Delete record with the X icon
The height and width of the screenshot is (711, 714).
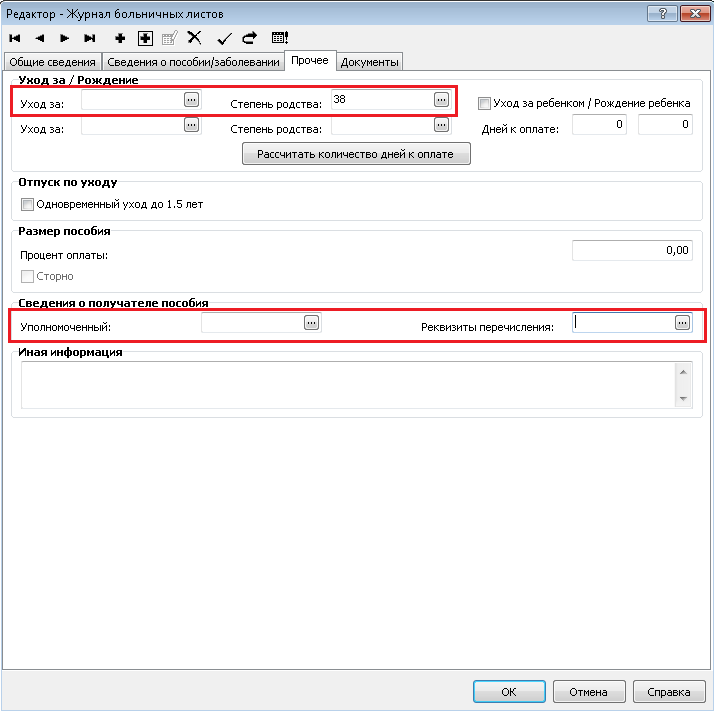click(x=195, y=38)
